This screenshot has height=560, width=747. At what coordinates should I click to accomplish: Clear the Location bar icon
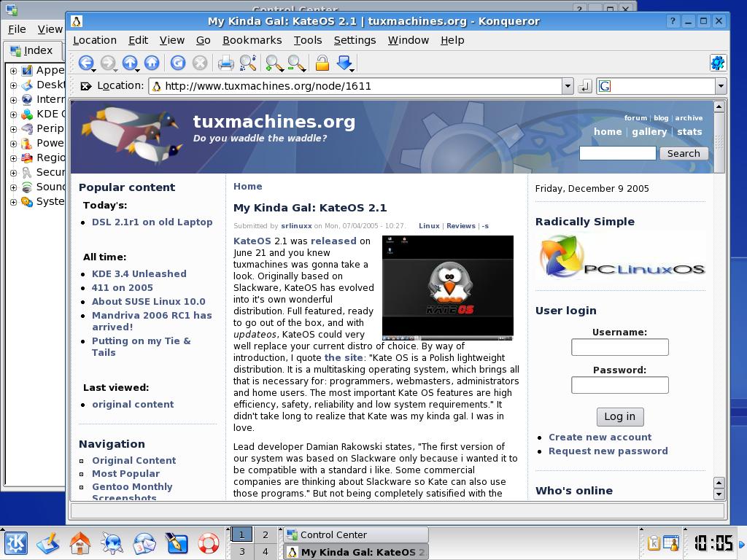(86, 86)
